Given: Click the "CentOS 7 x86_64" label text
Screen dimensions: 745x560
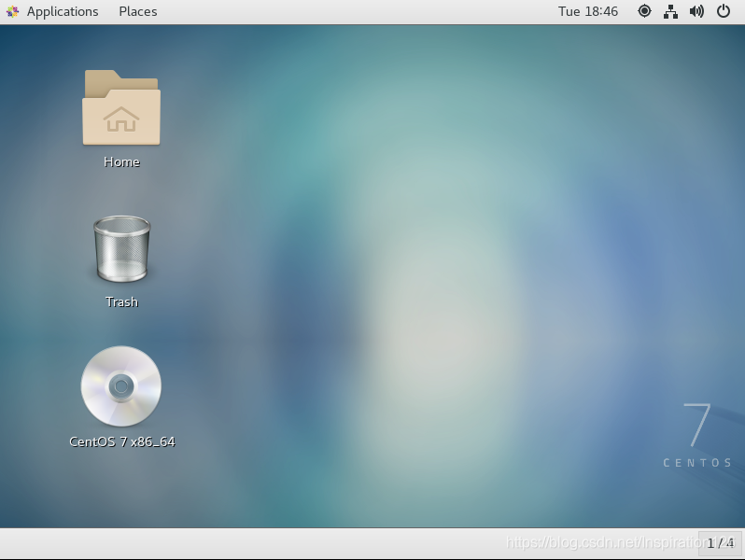Looking at the screenshot, I should (122, 441).
